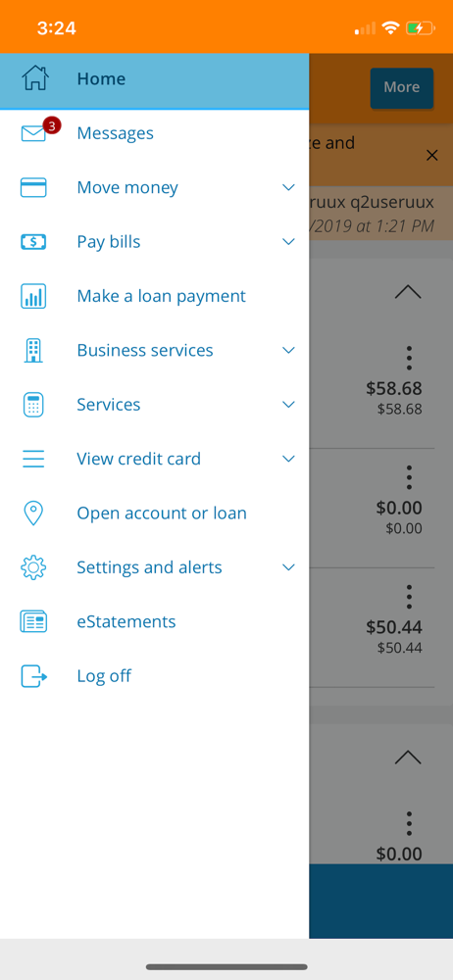This screenshot has height=980, width=453.
Task: Tap the Home house icon
Action: 35,78
